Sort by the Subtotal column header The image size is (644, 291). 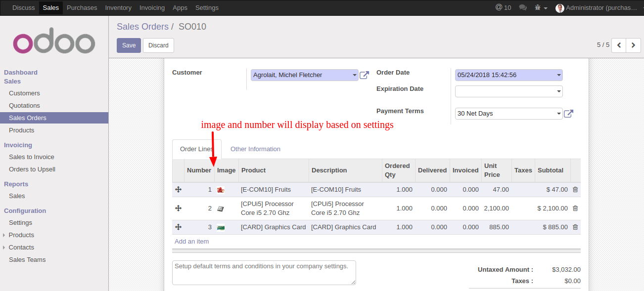552,170
